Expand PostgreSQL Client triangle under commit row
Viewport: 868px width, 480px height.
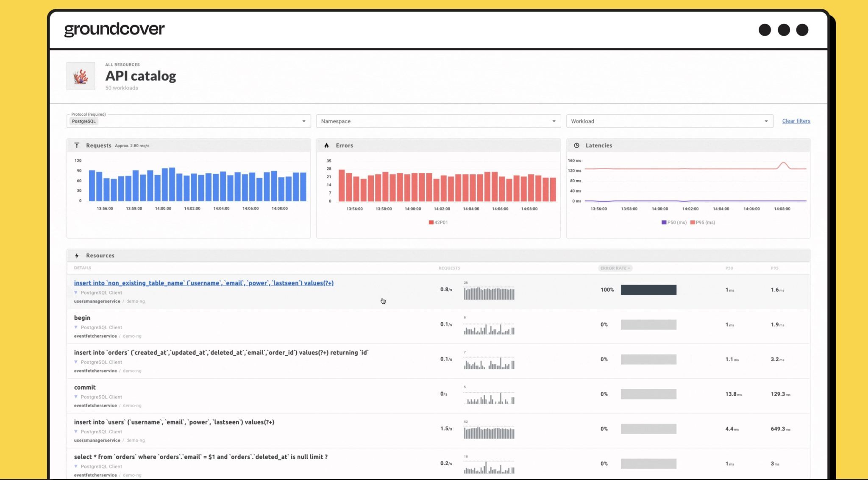76,397
